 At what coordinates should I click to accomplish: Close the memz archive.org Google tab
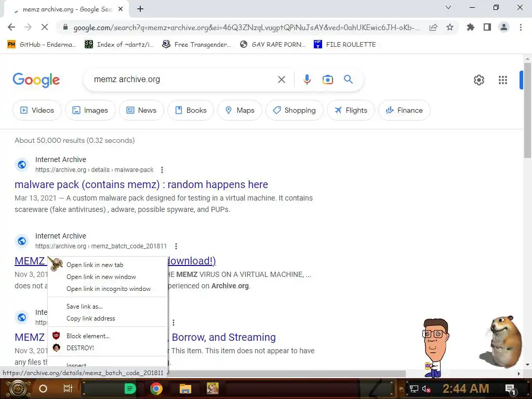pyautogui.click(x=121, y=9)
